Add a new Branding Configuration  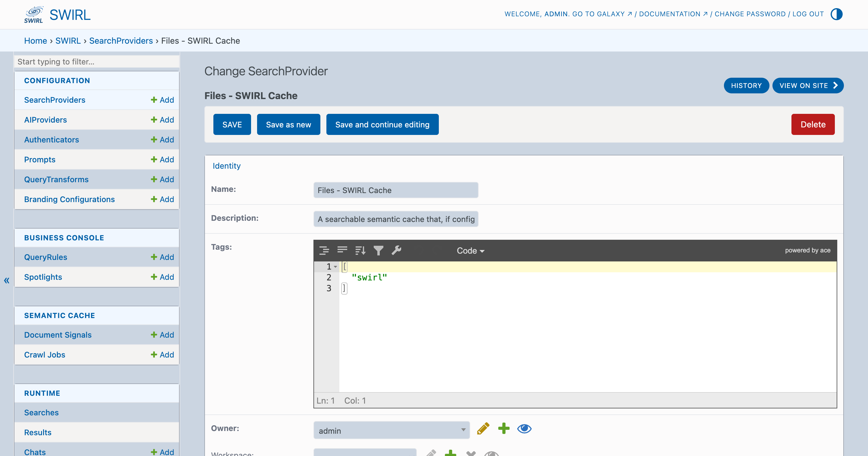click(162, 199)
